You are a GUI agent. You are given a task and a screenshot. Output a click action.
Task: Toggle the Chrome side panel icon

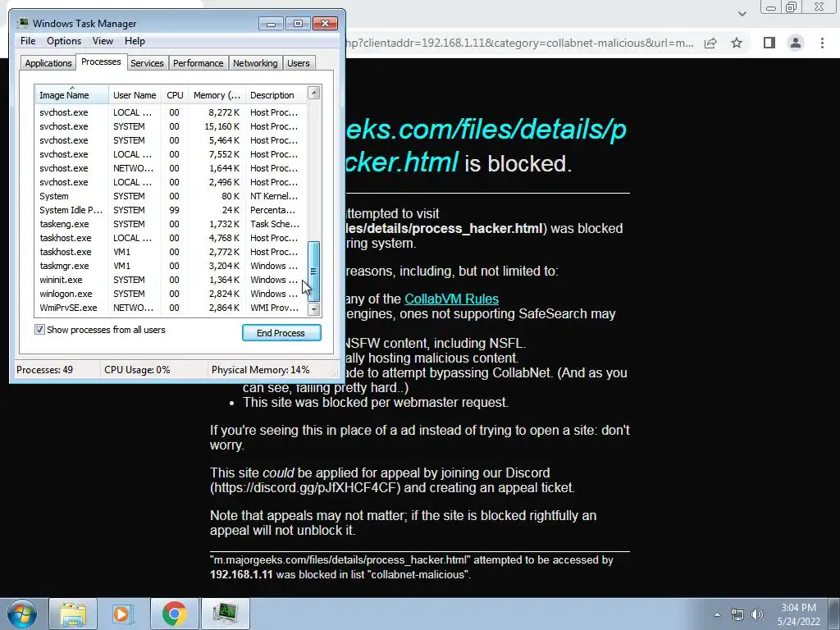pyautogui.click(x=769, y=43)
